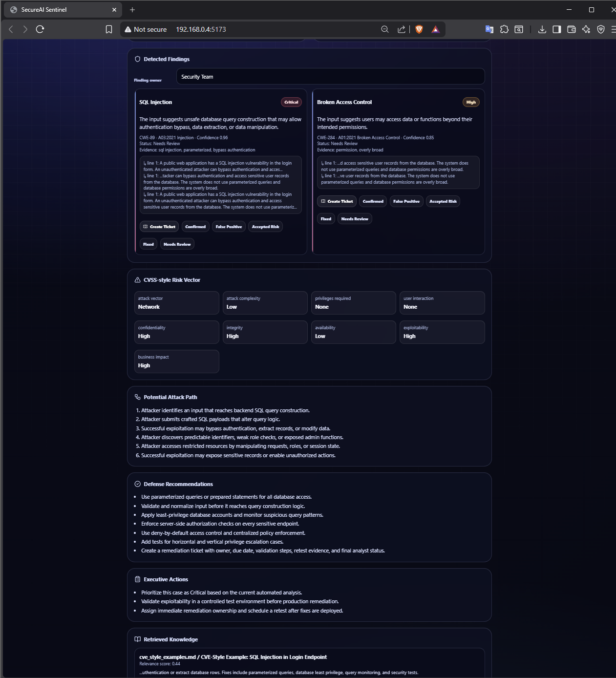616x678 pixels.
Task: Mark SQL Injection as Confirmed
Action: (195, 227)
